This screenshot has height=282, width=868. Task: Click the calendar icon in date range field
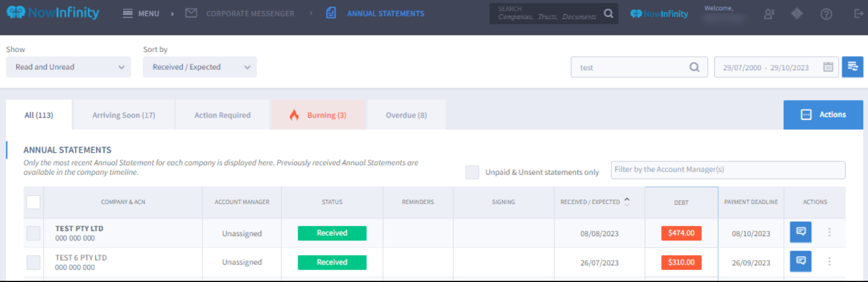tap(828, 67)
